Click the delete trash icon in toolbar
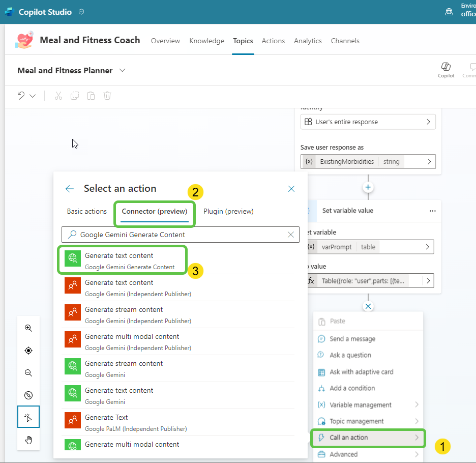 pyautogui.click(x=107, y=96)
